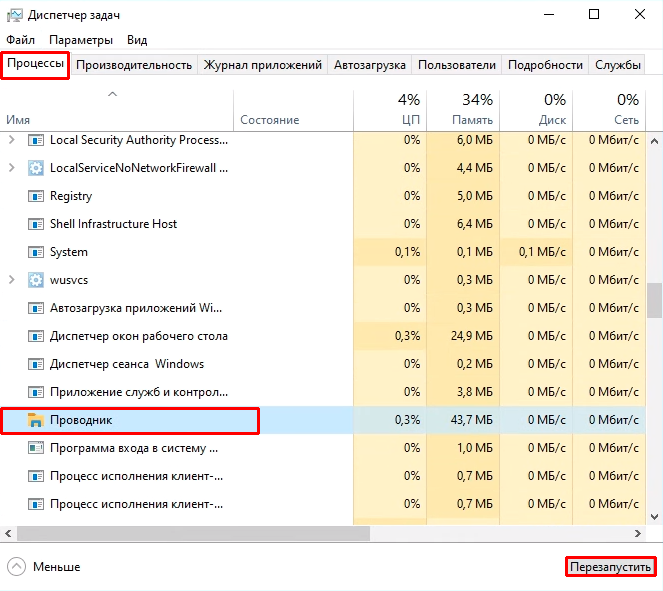The image size is (663, 591).
Task: Select the wusvcs process name
Action: point(69,280)
